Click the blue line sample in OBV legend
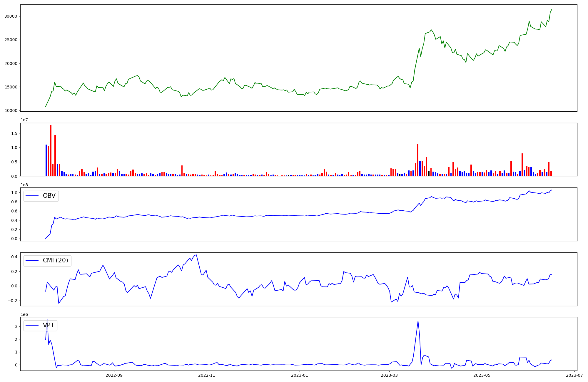 click(x=32, y=196)
